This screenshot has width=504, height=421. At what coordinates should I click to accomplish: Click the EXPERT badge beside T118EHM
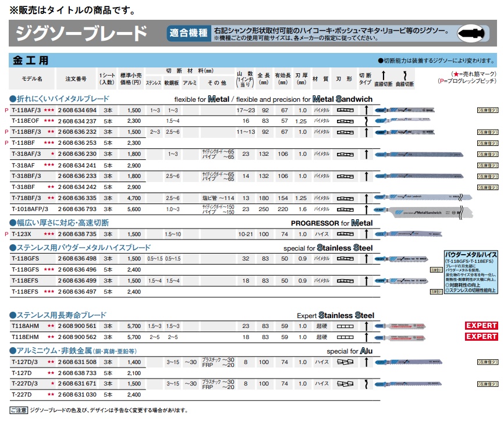click(x=480, y=337)
